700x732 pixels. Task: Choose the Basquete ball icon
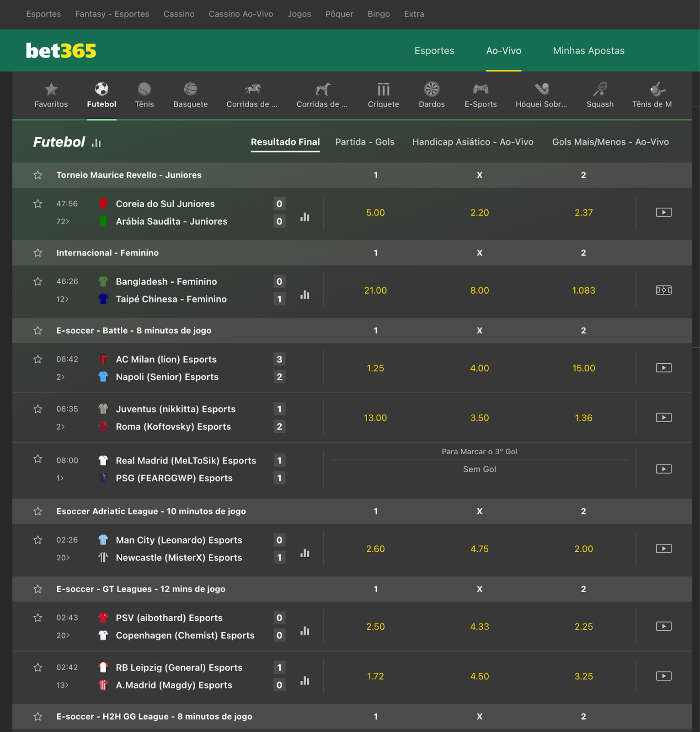(x=190, y=89)
